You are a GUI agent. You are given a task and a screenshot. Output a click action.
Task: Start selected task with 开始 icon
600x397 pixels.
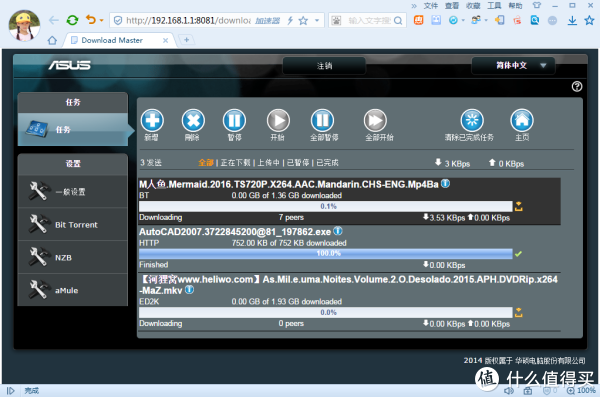pos(278,120)
